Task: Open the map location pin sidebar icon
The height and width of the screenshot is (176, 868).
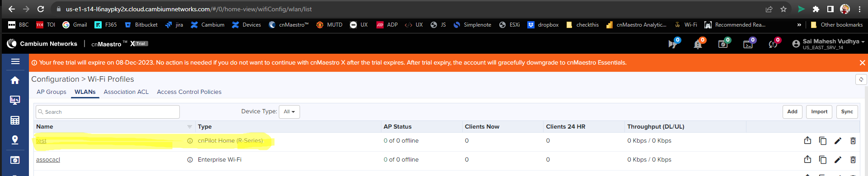Action: coord(15,140)
